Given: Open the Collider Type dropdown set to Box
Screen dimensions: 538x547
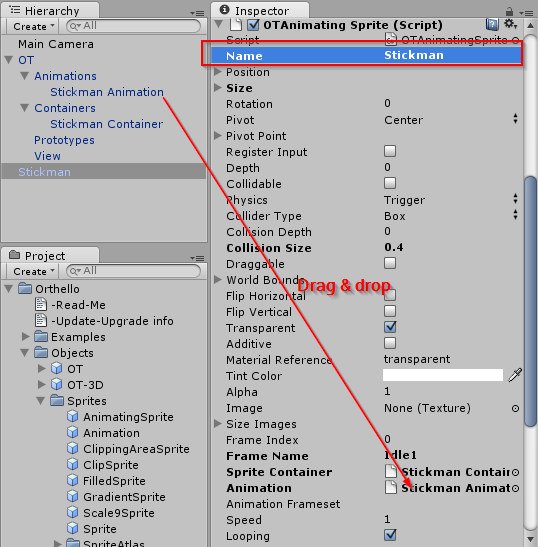Looking at the screenshot, I should 451,216.
